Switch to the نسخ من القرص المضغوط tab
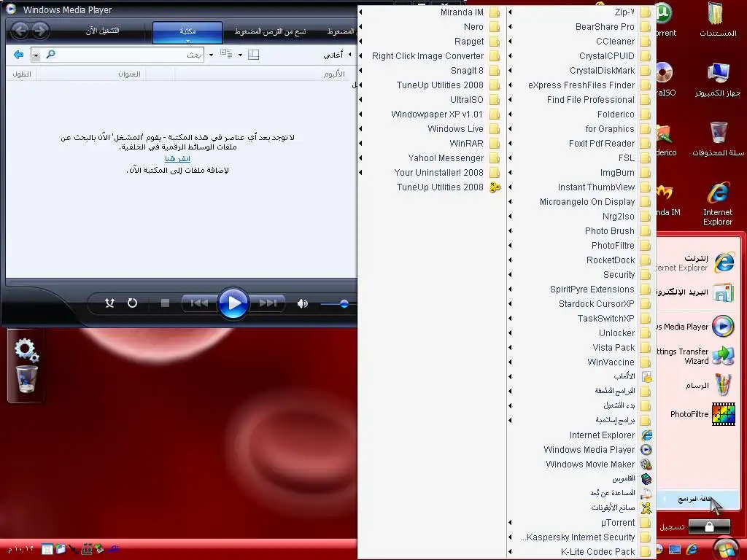This screenshot has width=747, height=560. point(270,31)
